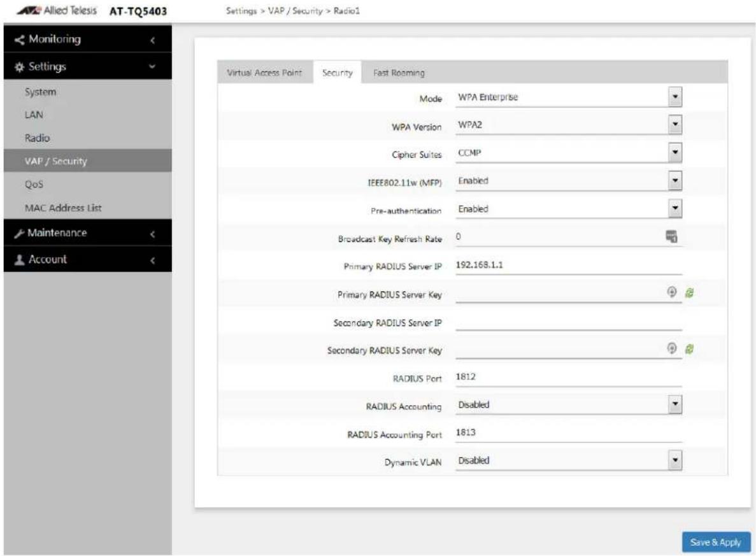Click the Secondary RADIUS Server IP field
Viewport: 756px width, 556px height.
point(569,321)
